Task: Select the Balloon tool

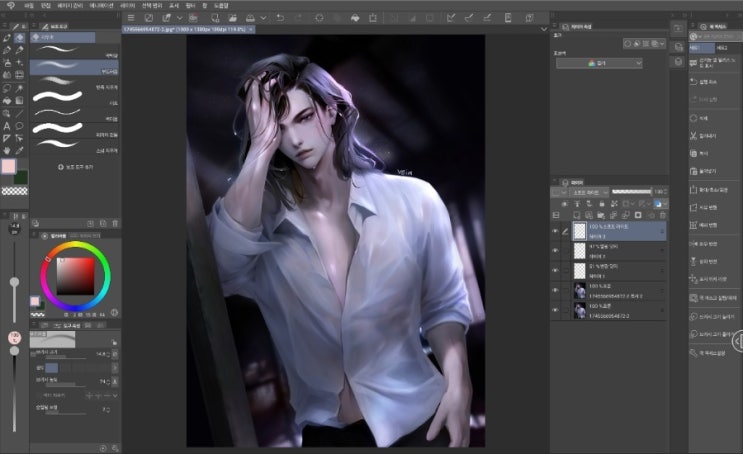Action: coord(19,126)
